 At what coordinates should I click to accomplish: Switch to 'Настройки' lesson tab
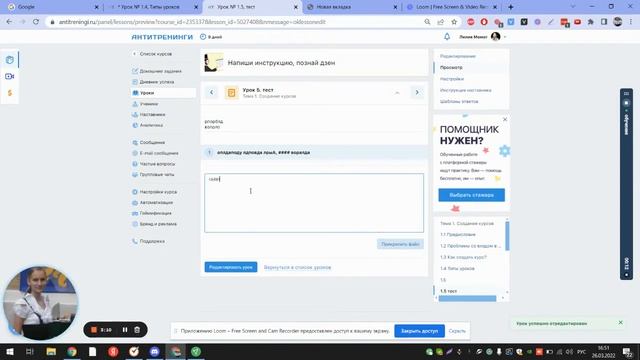[x=452, y=79]
